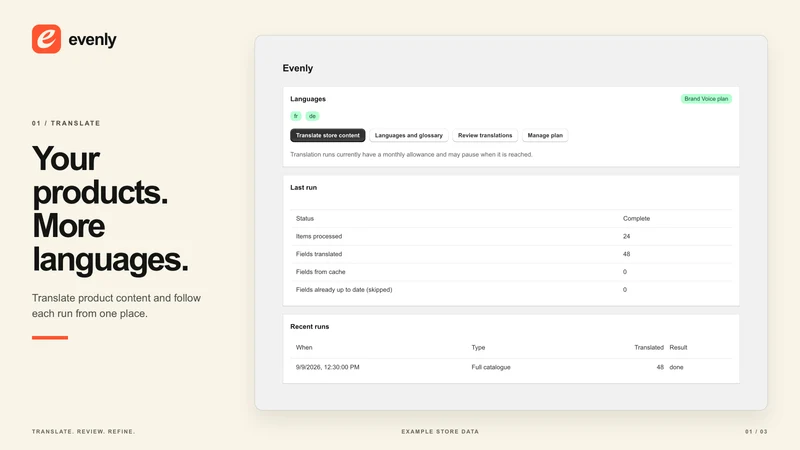Click the Fields from cache label
800x450 pixels.
pyautogui.click(x=320, y=272)
